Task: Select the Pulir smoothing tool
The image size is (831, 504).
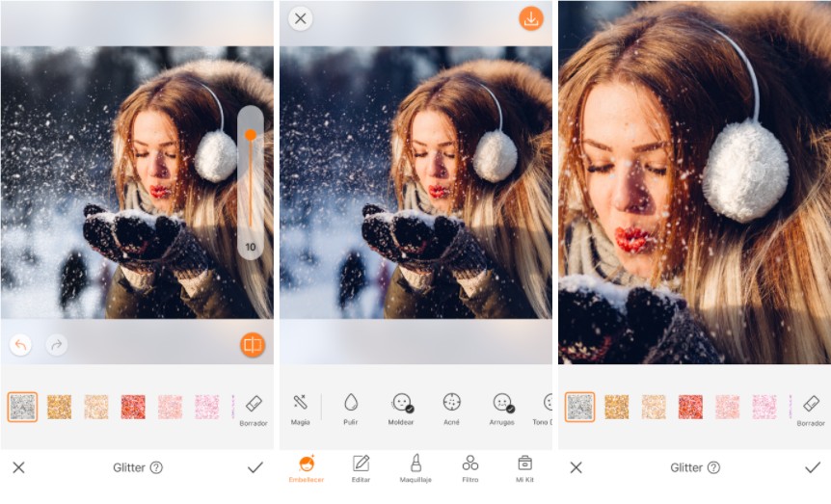Action: (350, 410)
